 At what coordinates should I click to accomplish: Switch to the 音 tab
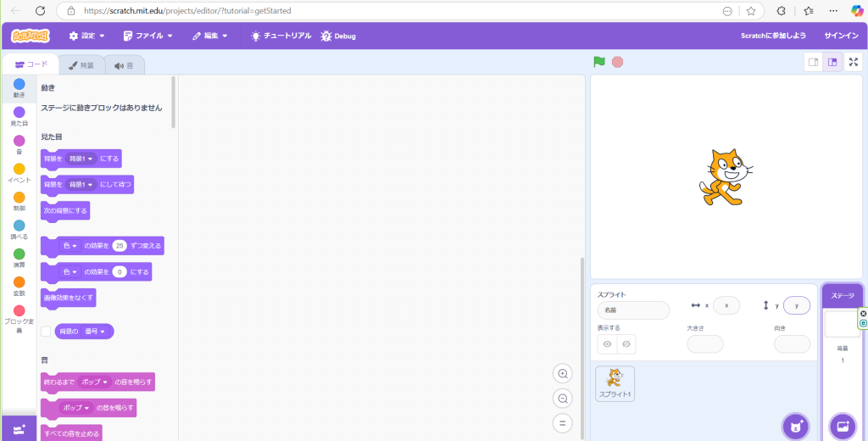coord(124,64)
